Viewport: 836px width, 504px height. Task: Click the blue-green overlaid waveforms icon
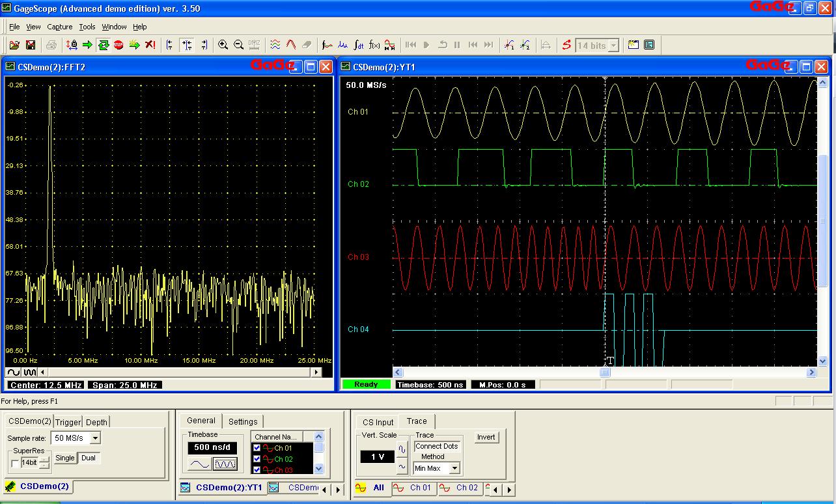coord(275,45)
